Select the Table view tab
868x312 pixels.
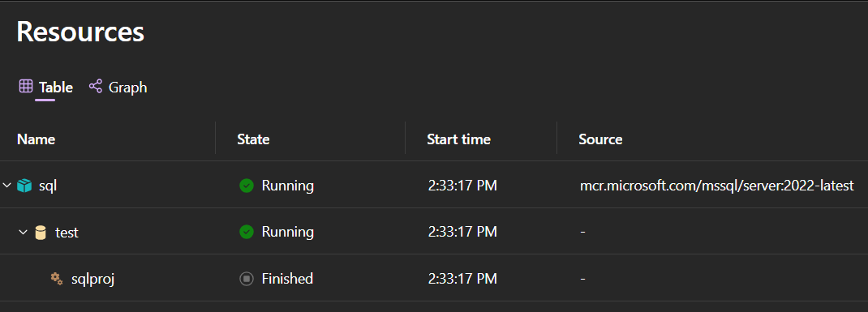[45, 87]
